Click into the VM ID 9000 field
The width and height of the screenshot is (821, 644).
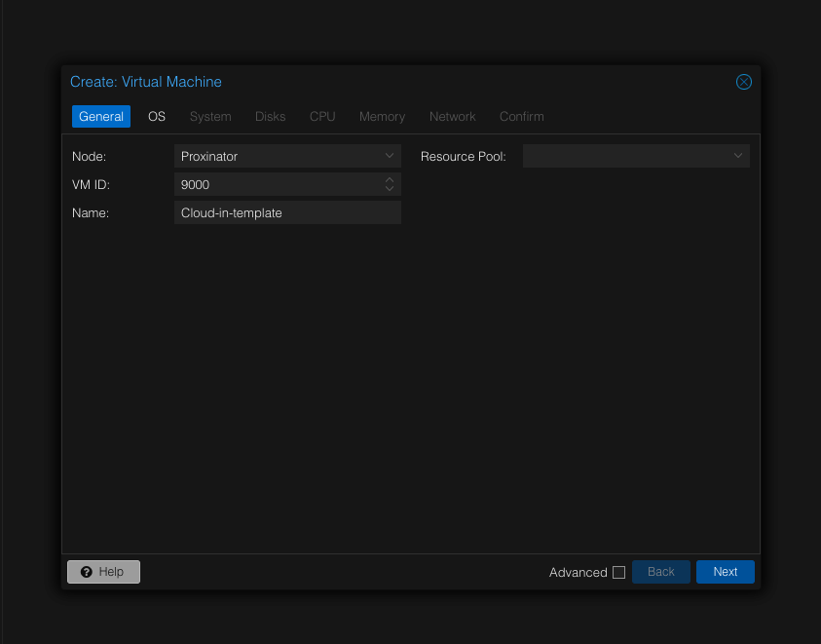pyautogui.click(x=278, y=184)
